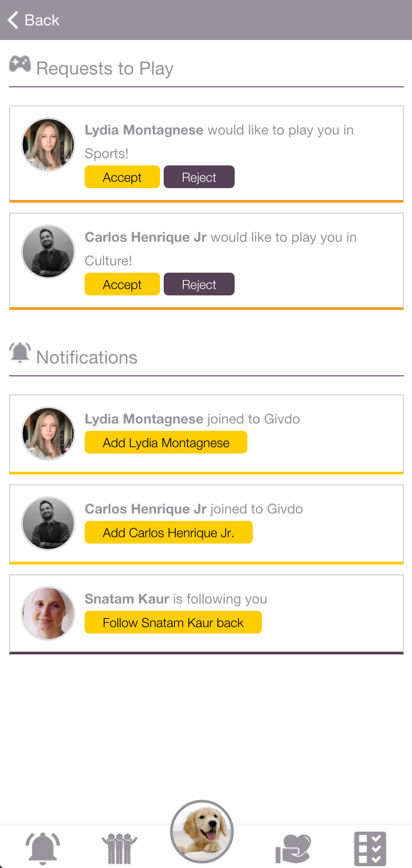Accept Carlos Henrique Jr's Culture request
412x868 pixels.
click(122, 284)
